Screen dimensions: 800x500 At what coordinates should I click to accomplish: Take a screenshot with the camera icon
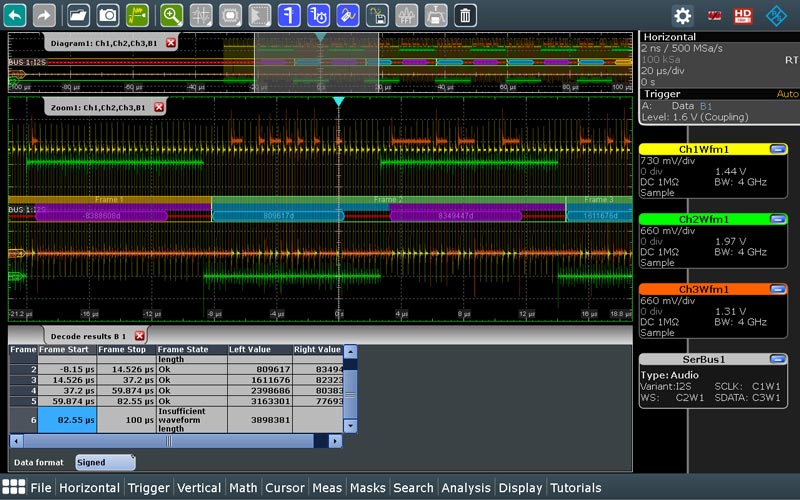[108, 15]
